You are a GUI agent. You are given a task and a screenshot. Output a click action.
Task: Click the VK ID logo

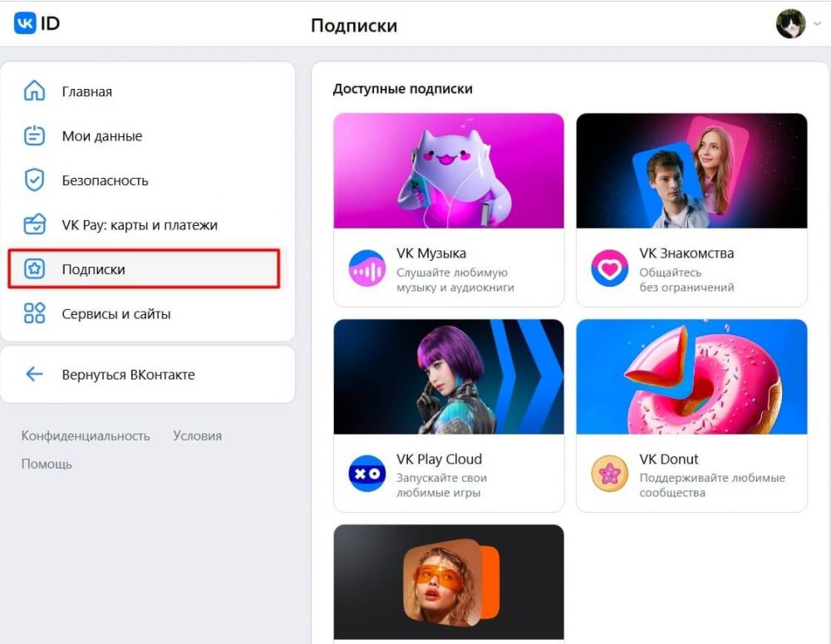pos(37,23)
